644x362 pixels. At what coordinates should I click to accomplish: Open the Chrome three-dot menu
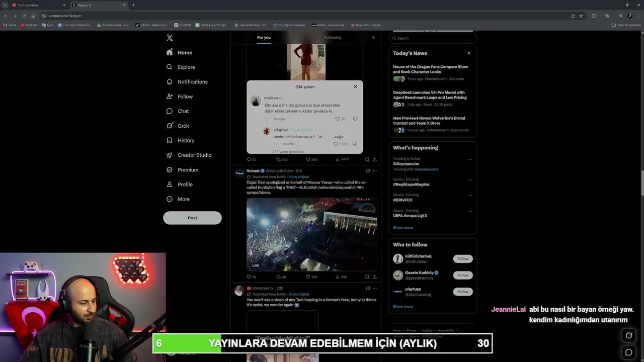point(638,16)
